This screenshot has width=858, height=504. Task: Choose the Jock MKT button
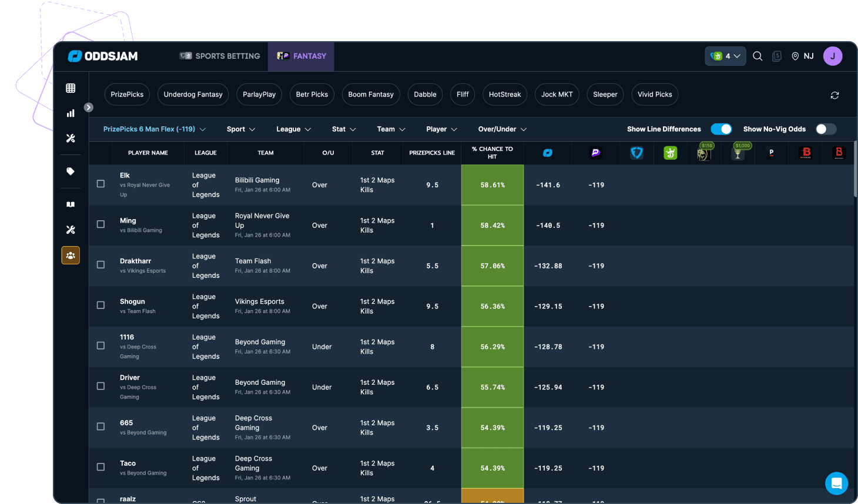point(557,95)
